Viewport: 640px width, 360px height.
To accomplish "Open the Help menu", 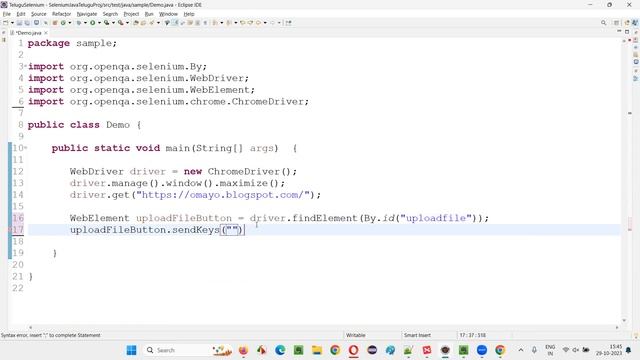I will (189, 14).
